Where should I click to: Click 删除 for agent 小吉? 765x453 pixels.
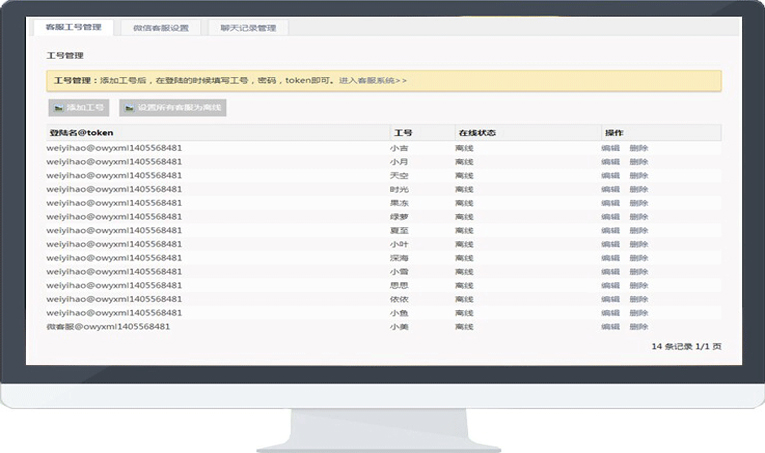pos(639,148)
